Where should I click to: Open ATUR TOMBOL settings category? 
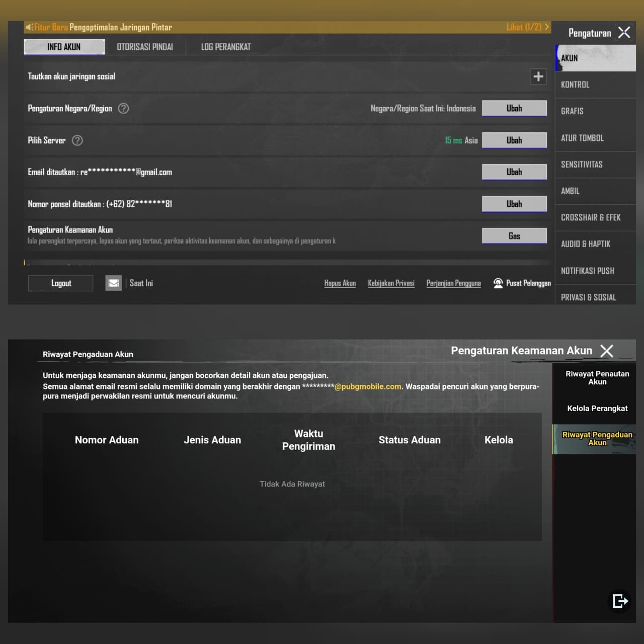coord(596,138)
